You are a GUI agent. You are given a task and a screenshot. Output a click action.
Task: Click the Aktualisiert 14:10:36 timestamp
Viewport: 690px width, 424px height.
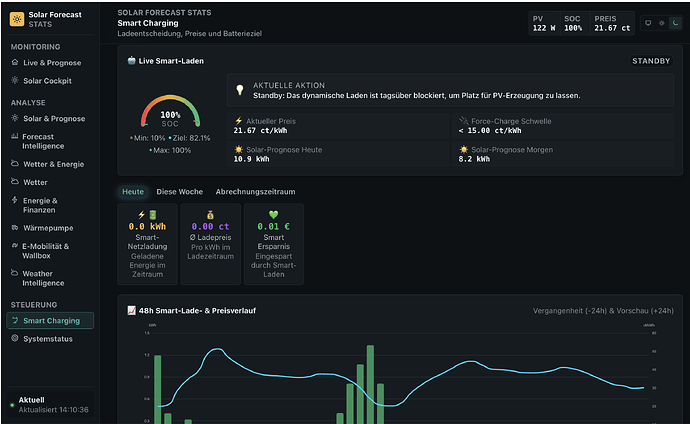tap(53, 410)
